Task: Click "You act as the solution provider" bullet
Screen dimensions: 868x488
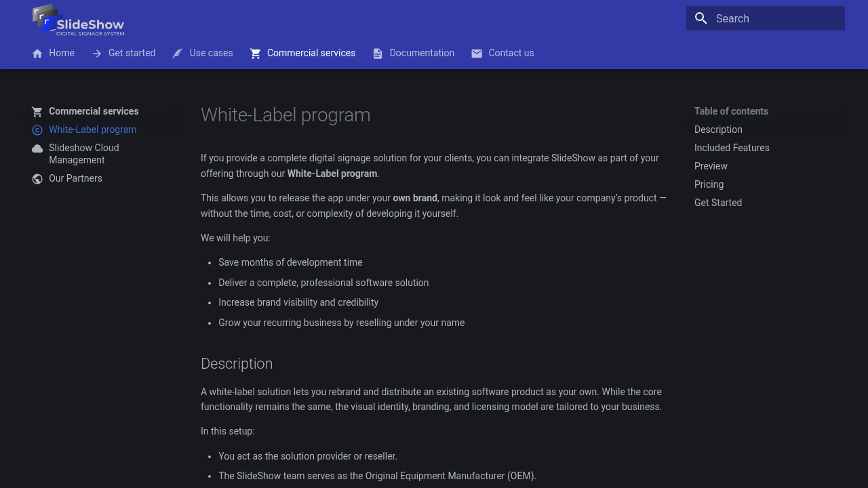Action: pyautogui.click(x=308, y=456)
